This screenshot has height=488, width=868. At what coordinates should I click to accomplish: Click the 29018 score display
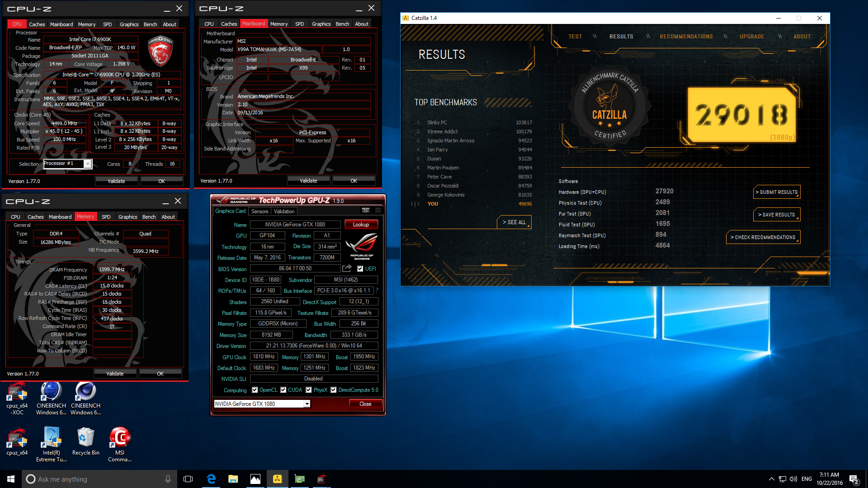tap(741, 114)
